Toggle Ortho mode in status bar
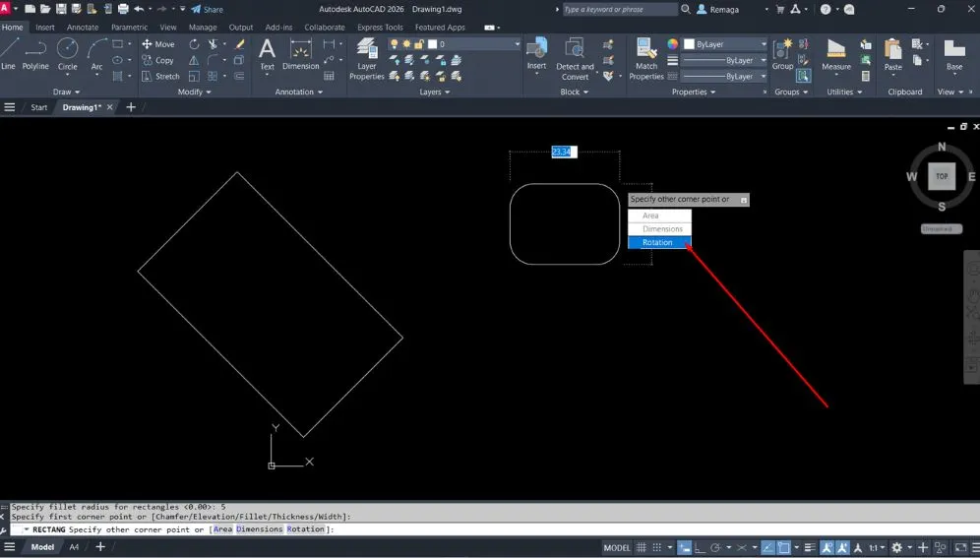The width and height of the screenshot is (980, 558). click(702, 547)
